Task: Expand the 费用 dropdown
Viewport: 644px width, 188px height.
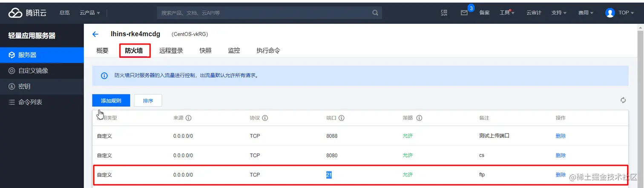Action: tap(586, 13)
